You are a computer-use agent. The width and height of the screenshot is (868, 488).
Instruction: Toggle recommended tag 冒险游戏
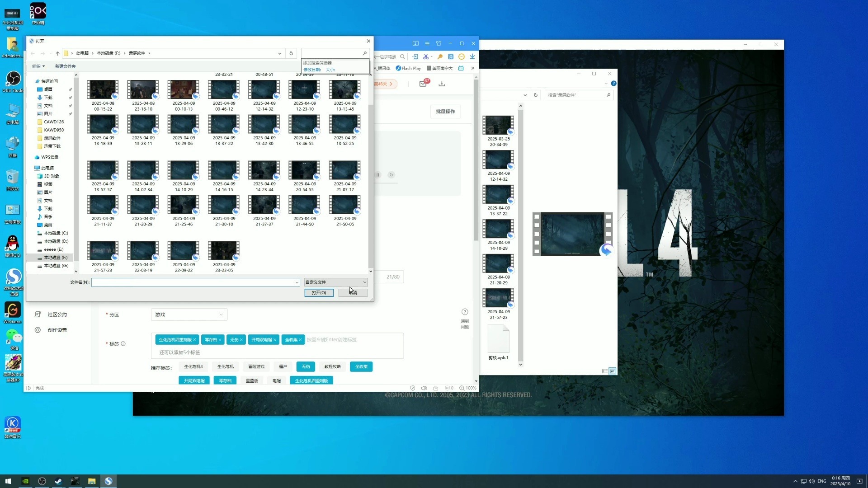click(256, 366)
